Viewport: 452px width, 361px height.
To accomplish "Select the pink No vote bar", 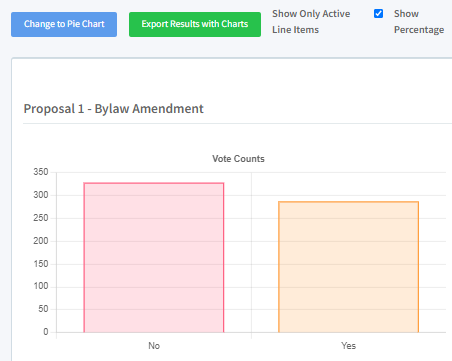I will 154,257.
